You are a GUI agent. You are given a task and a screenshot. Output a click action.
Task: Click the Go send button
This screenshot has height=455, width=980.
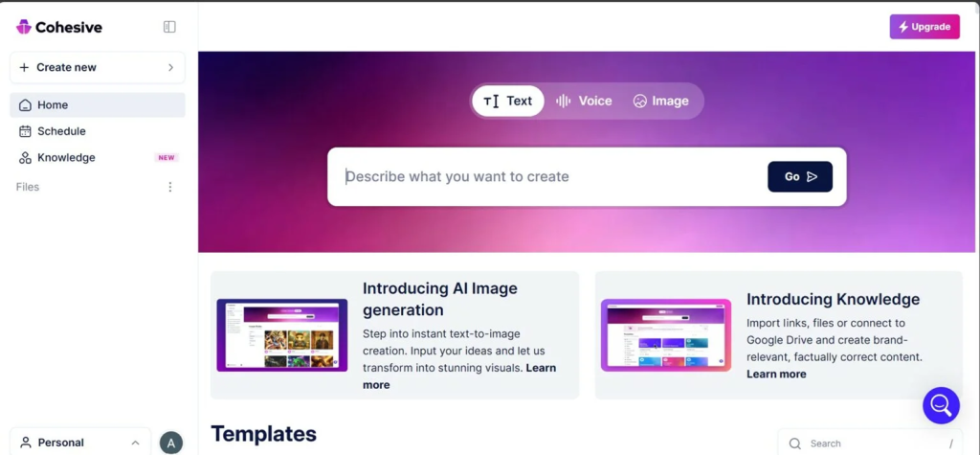coord(799,176)
